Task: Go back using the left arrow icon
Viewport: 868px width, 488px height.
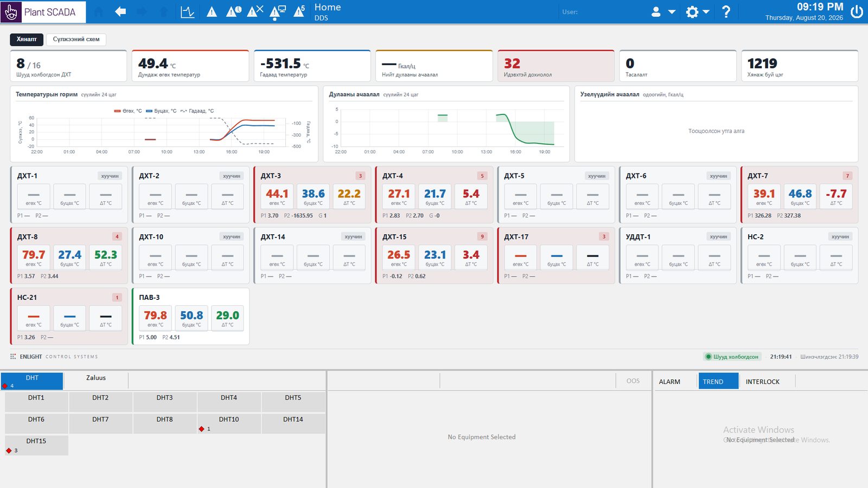Action: click(120, 11)
